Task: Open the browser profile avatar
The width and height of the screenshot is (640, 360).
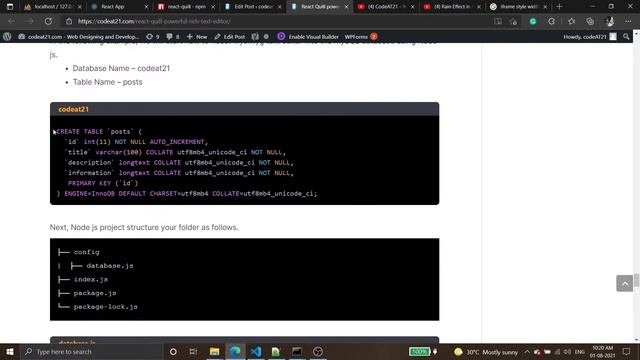Action: coord(609,21)
